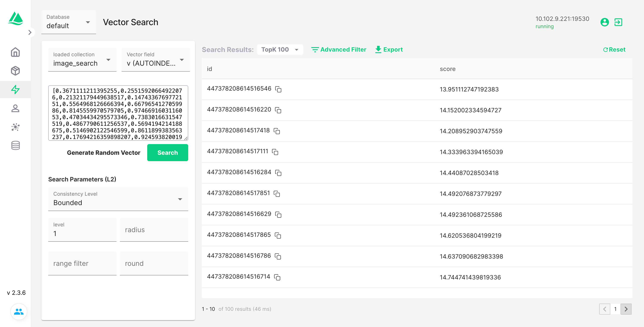Click the Milvus Attu logo
Image resolution: width=644 pixels, height=327 pixels.
point(16,19)
